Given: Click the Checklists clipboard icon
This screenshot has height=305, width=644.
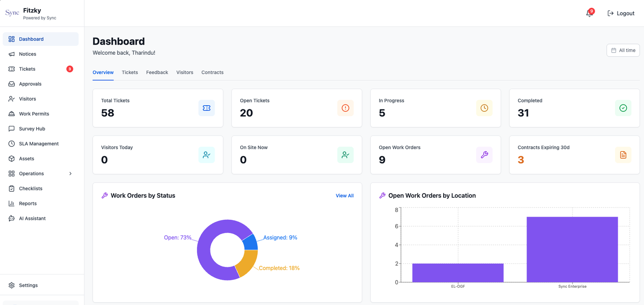Looking at the screenshot, I should click(x=12, y=188).
